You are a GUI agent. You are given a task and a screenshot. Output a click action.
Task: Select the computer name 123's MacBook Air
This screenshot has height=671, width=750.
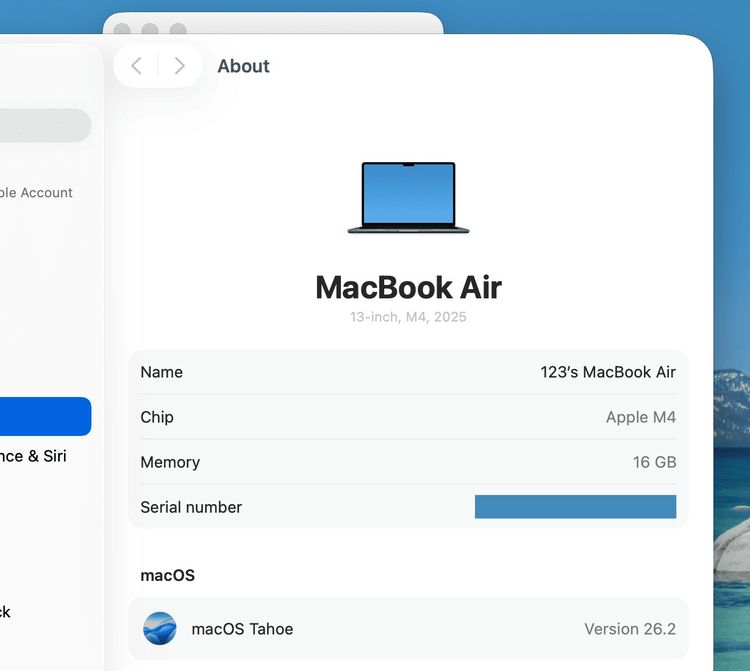(x=608, y=372)
